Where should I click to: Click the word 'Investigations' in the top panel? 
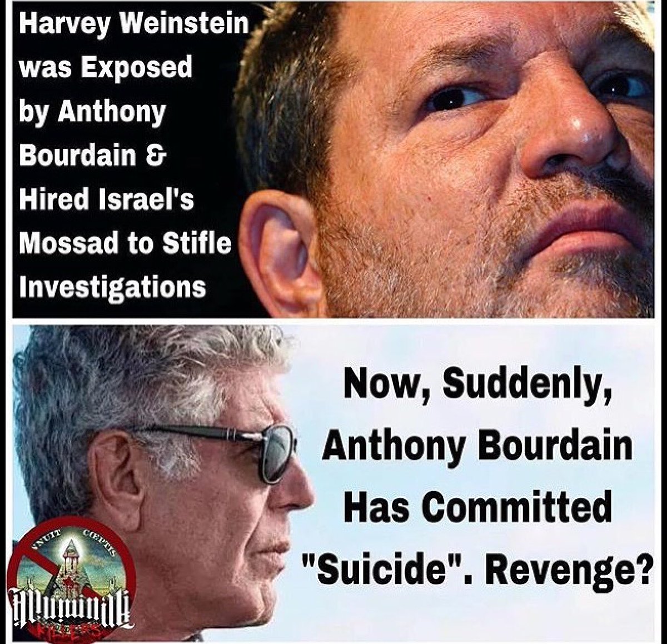pyautogui.click(x=112, y=287)
